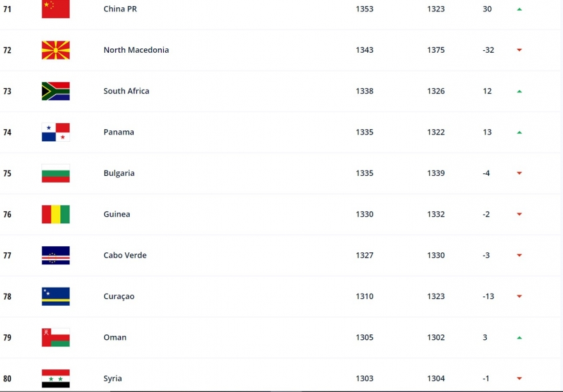
Task: Select the Cabo Verde team name
Action: (x=125, y=255)
